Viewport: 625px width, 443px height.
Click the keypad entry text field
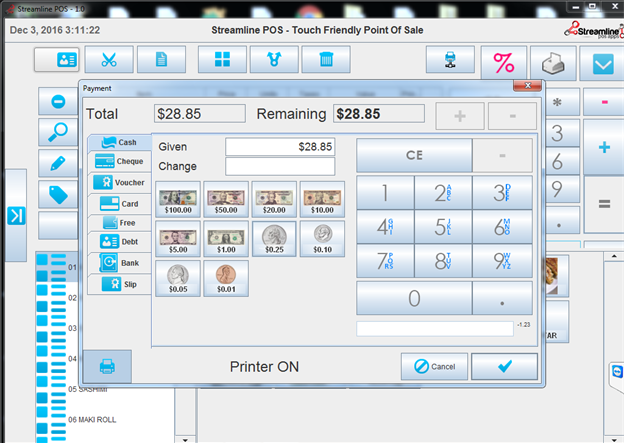point(435,329)
